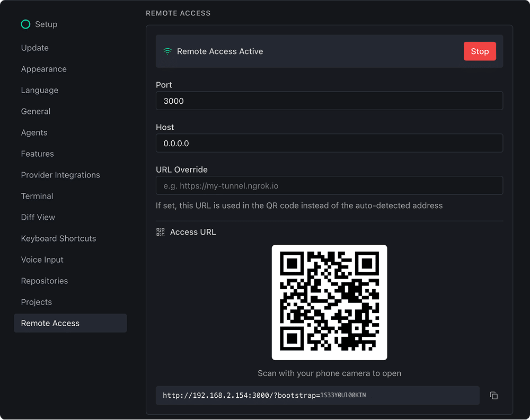Select the Remote Access sidebar item
Image resolution: width=530 pixels, height=420 pixels.
(x=70, y=324)
